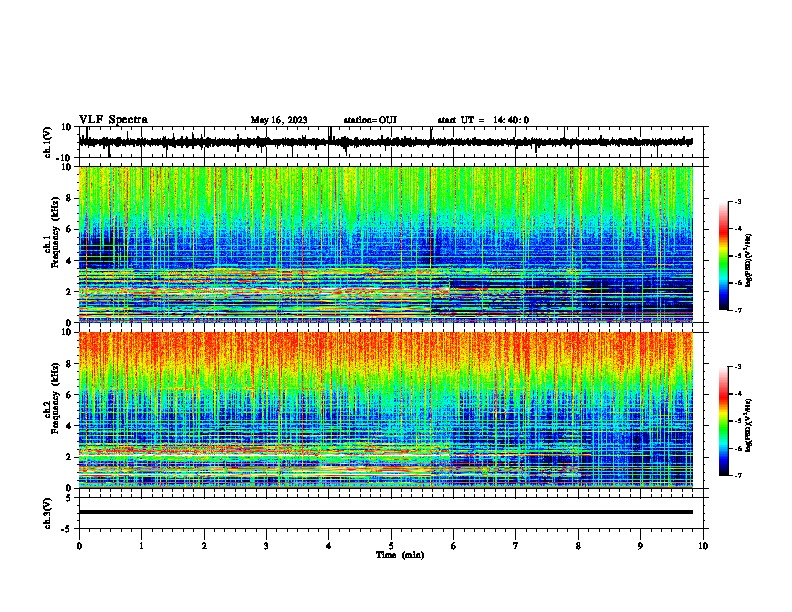792x612 pixels.
Task: Select the "start UT = 14:40: 0" text
Action: point(483,120)
